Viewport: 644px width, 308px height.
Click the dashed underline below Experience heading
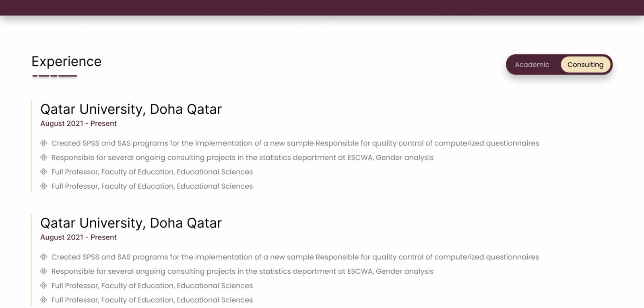click(55, 76)
